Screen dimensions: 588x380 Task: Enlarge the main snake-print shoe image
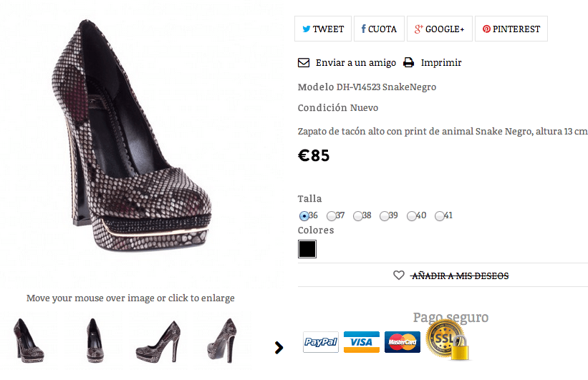pyautogui.click(x=132, y=137)
